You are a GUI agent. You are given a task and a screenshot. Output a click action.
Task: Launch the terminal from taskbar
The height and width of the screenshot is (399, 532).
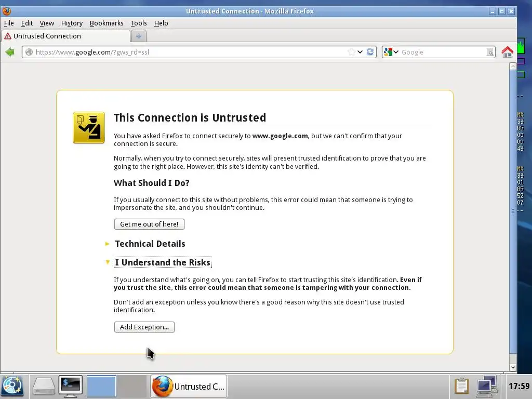(70, 386)
